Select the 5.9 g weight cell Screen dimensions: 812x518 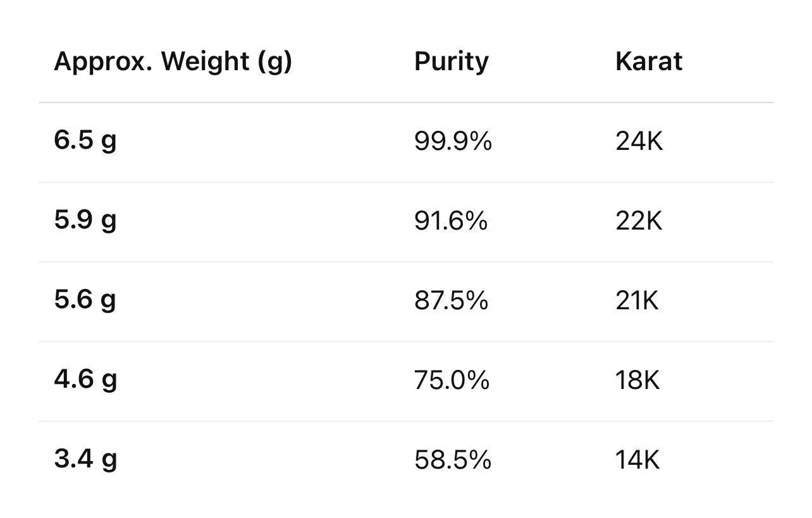tap(85, 221)
